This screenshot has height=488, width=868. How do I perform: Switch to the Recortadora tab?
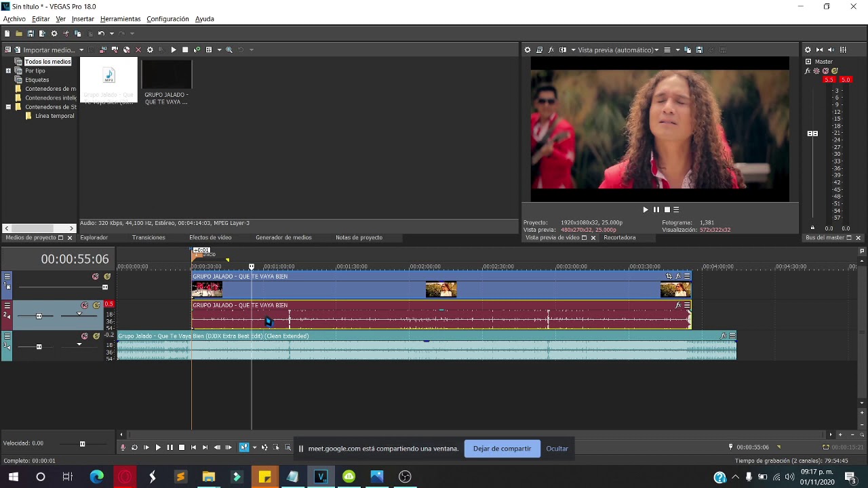620,237
